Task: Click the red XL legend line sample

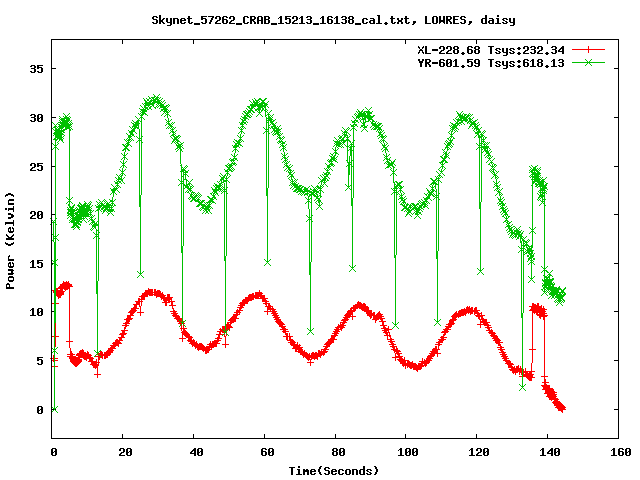Action: point(589,48)
